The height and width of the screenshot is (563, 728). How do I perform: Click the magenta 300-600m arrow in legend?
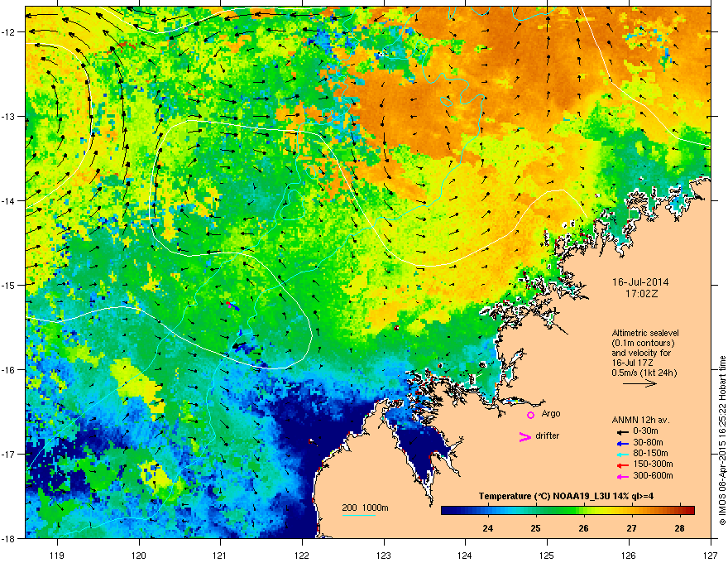point(623,476)
